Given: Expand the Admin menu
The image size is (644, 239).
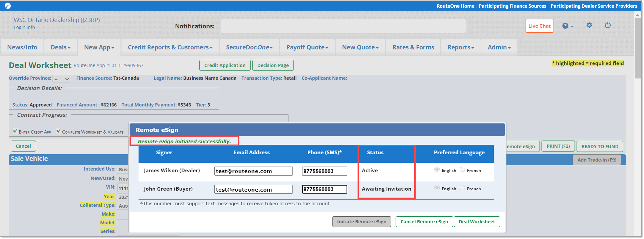Looking at the screenshot, I should click(499, 47).
